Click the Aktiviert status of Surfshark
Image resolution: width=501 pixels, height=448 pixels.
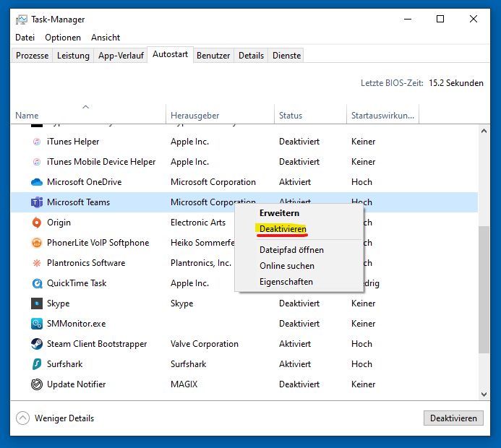pos(295,364)
